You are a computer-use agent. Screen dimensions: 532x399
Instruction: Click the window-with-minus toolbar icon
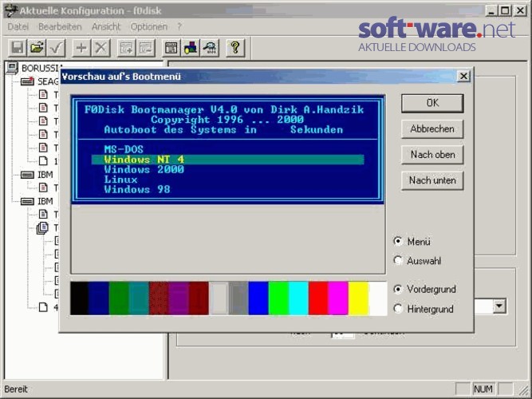click(145, 48)
